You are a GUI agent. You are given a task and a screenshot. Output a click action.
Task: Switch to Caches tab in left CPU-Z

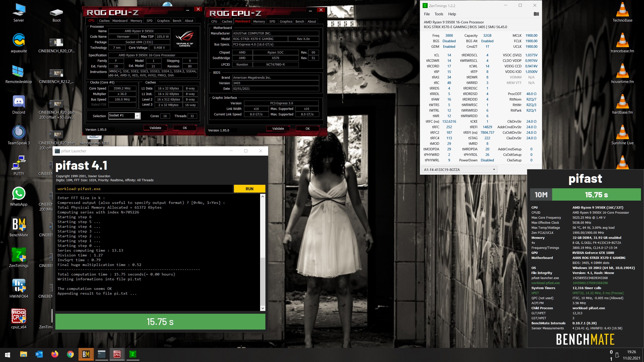point(104,21)
